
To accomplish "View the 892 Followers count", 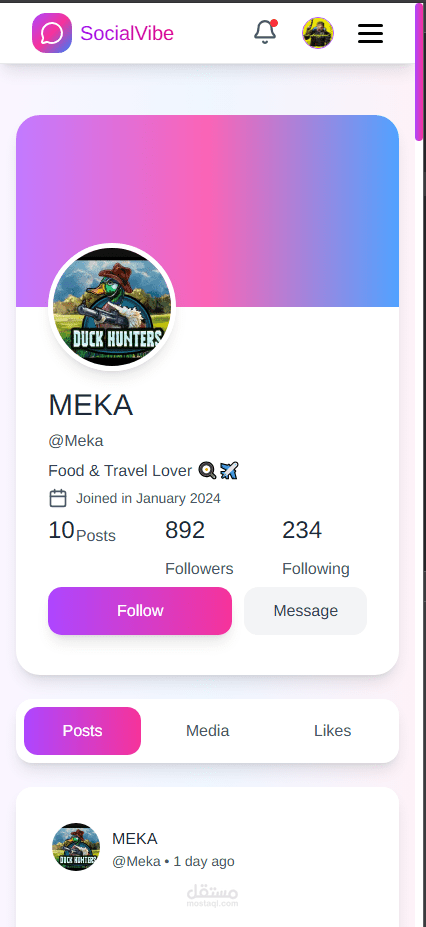I will (x=199, y=548).
